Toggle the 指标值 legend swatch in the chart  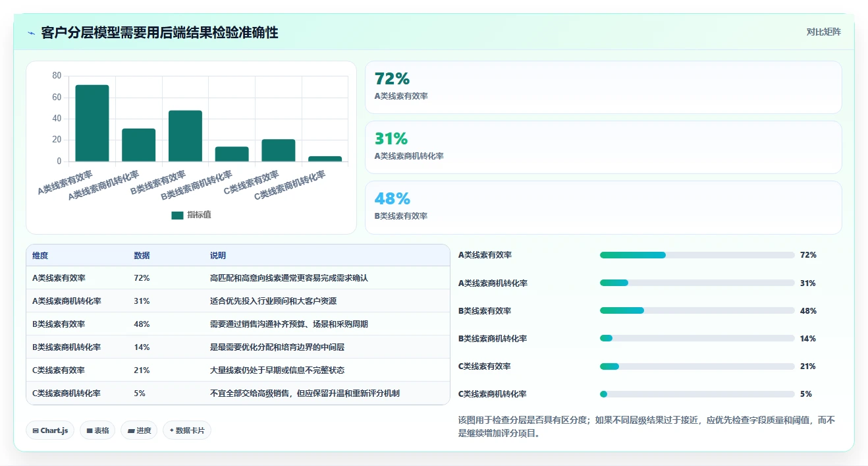177,215
